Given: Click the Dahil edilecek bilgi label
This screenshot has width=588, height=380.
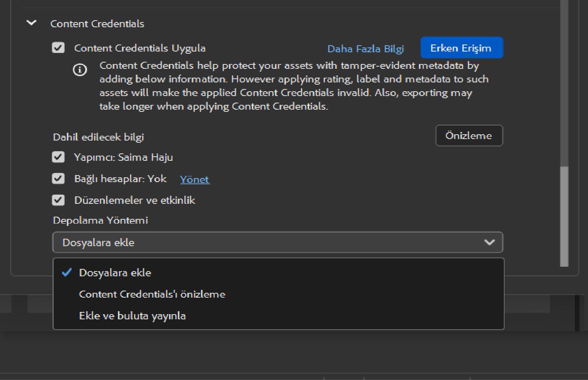Looking at the screenshot, I should coord(98,137).
